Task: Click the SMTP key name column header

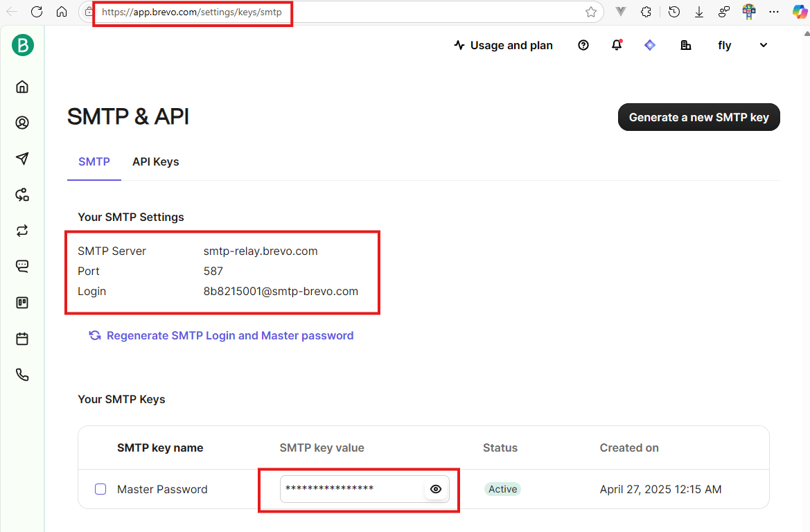Action: 160,447
